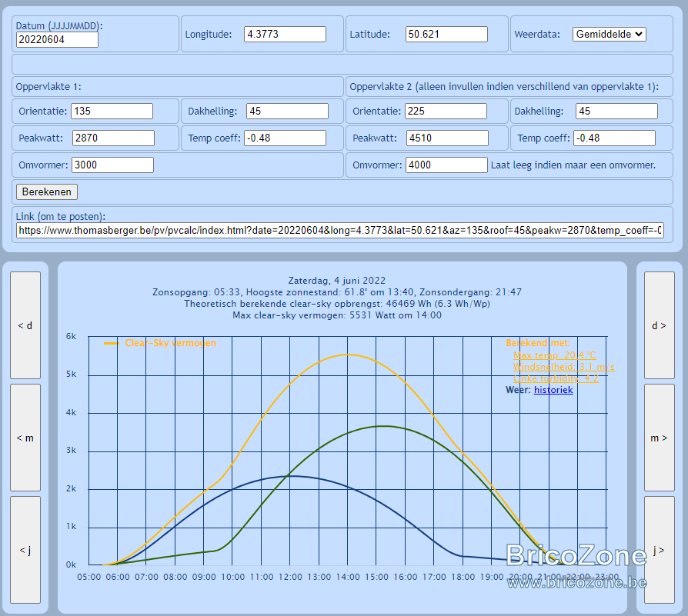This screenshot has height=616, width=688.
Task: Click Oppervlakte 1 Orientatie field with 135
Action: click(x=112, y=111)
